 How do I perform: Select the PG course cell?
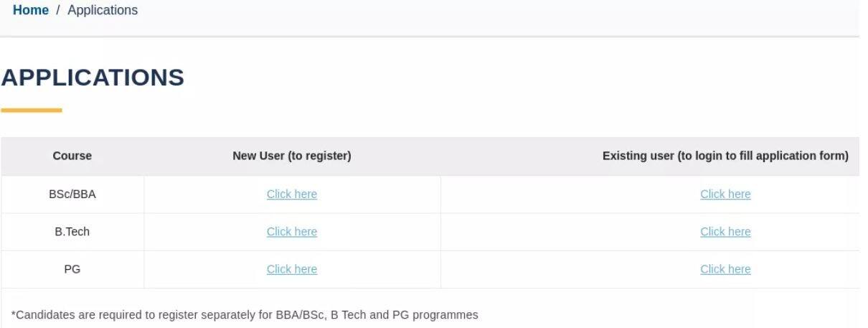[x=72, y=269]
